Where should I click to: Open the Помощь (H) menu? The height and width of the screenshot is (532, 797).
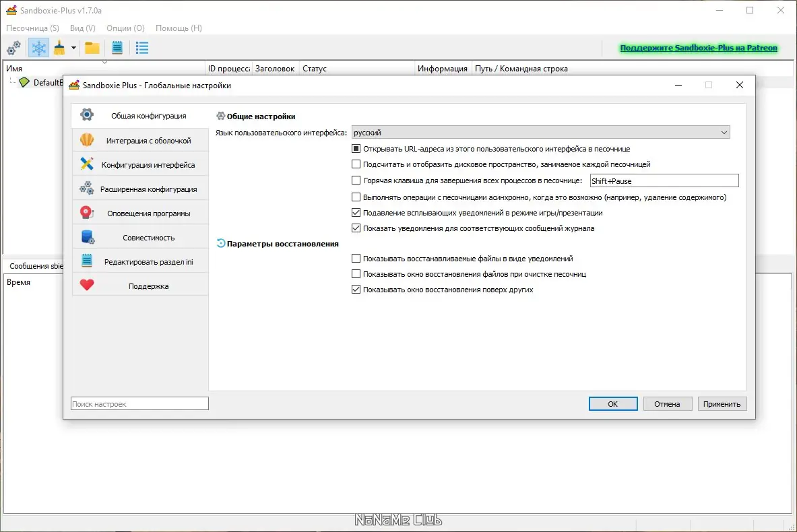pyautogui.click(x=179, y=28)
